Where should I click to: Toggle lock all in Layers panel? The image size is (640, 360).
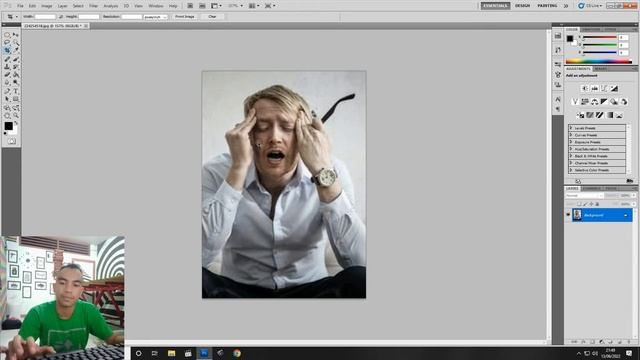597,204
